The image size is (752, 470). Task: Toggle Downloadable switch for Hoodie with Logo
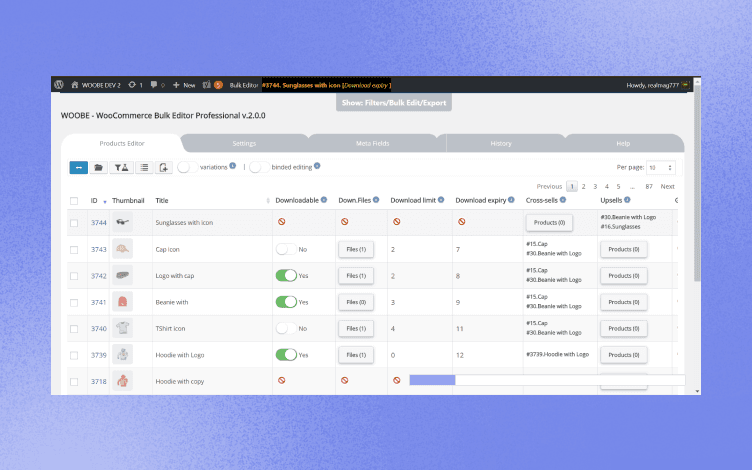(286, 354)
